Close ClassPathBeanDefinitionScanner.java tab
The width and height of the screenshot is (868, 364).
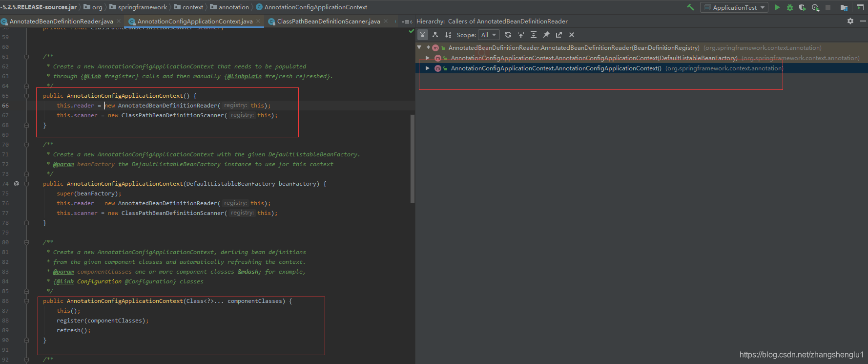click(386, 21)
